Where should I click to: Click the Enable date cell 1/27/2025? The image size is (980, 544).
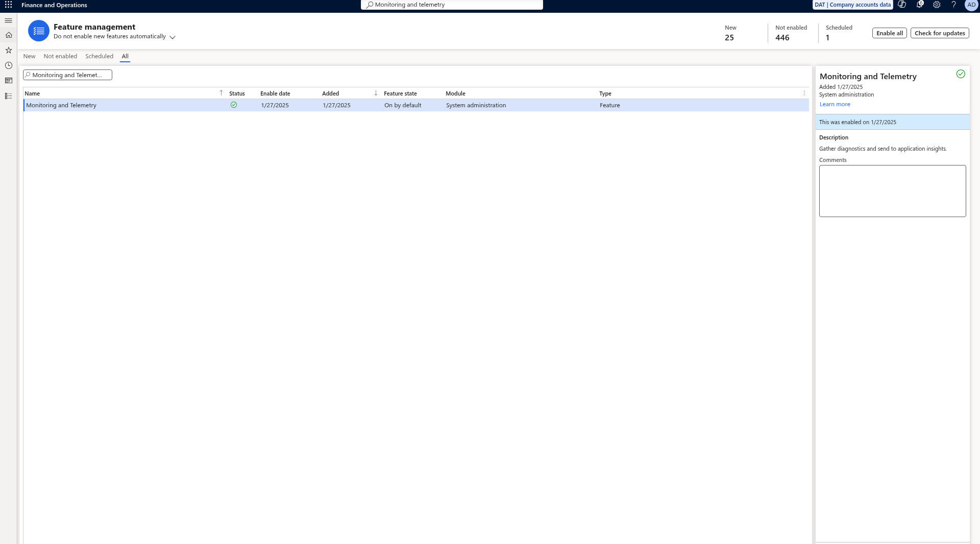click(x=275, y=105)
